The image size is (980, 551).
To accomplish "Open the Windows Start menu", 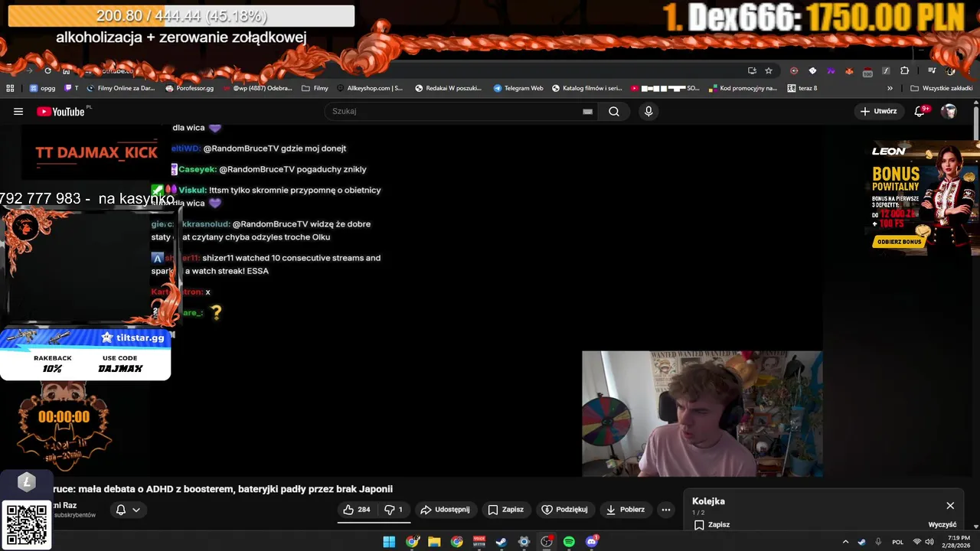I will 389,542.
